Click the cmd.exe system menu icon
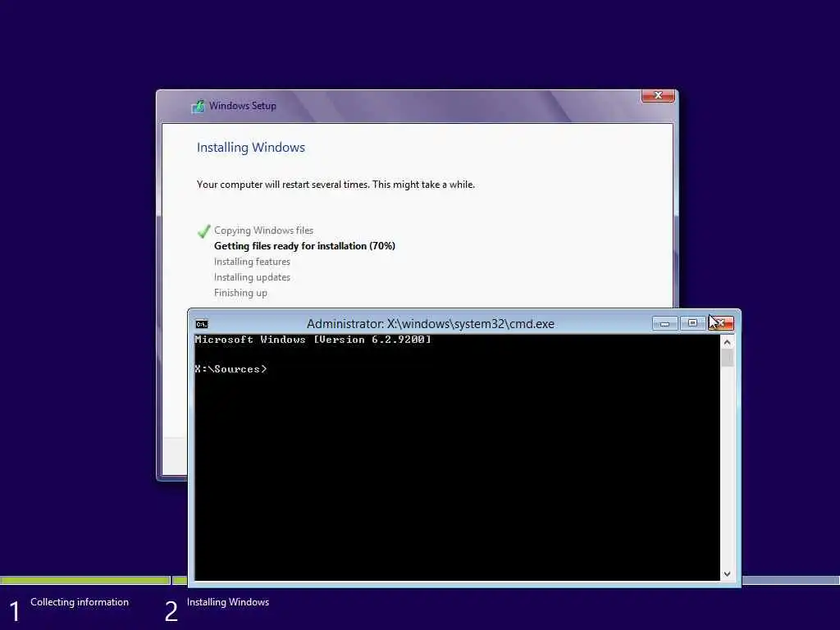 [202, 324]
